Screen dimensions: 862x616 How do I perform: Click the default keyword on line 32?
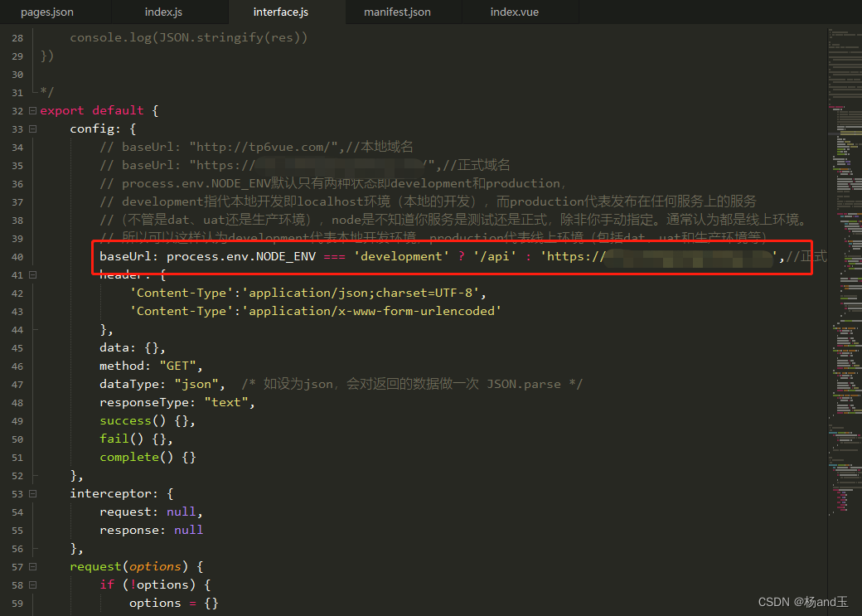(118, 110)
